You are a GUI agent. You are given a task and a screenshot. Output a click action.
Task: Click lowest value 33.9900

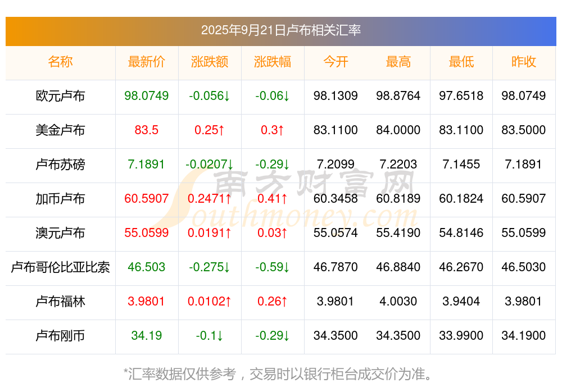[x=461, y=335]
